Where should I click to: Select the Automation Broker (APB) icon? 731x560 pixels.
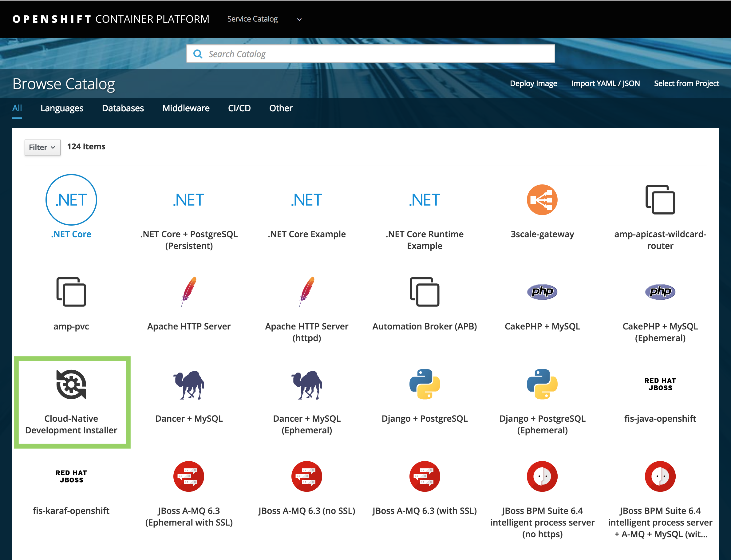click(424, 292)
